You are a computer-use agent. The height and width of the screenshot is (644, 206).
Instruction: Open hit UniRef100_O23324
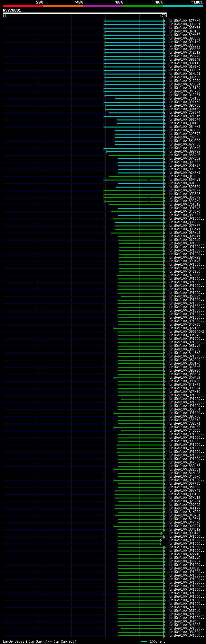185,84
